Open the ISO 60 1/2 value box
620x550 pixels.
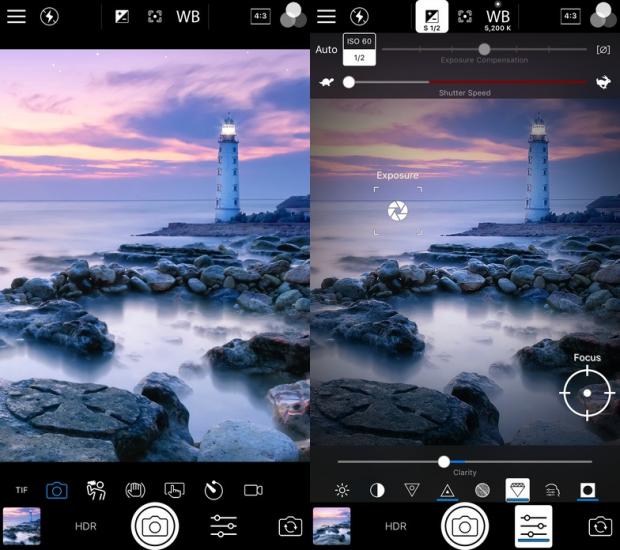coord(358,49)
